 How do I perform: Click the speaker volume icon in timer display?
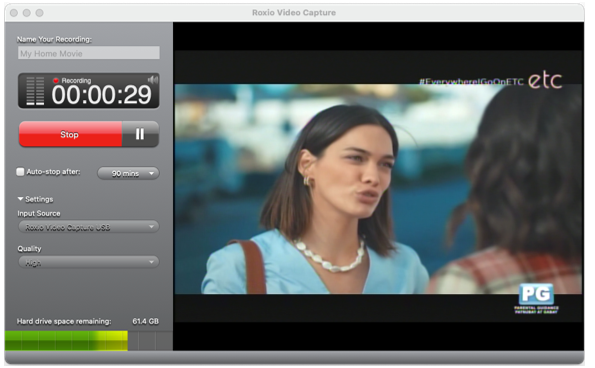tap(153, 80)
